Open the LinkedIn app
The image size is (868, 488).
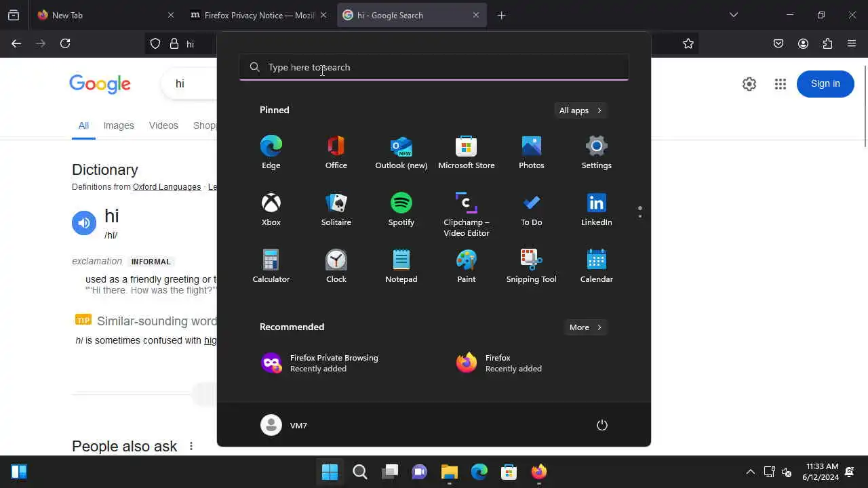tap(597, 209)
